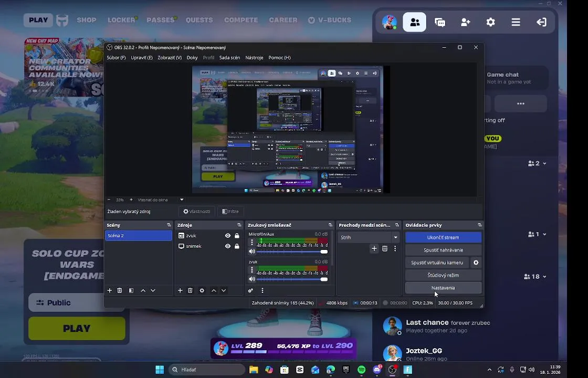Adjust zvuk volume slider

(292, 279)
